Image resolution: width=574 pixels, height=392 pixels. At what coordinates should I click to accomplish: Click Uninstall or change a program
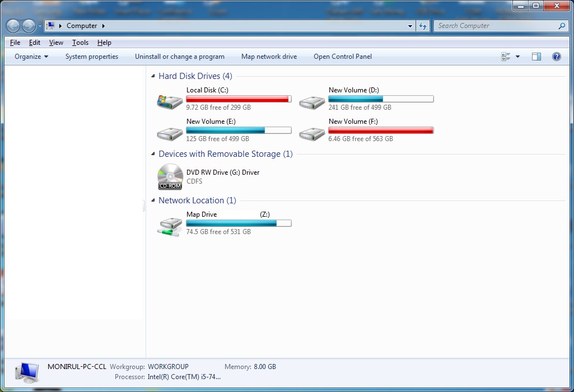(x=179, y=56)
